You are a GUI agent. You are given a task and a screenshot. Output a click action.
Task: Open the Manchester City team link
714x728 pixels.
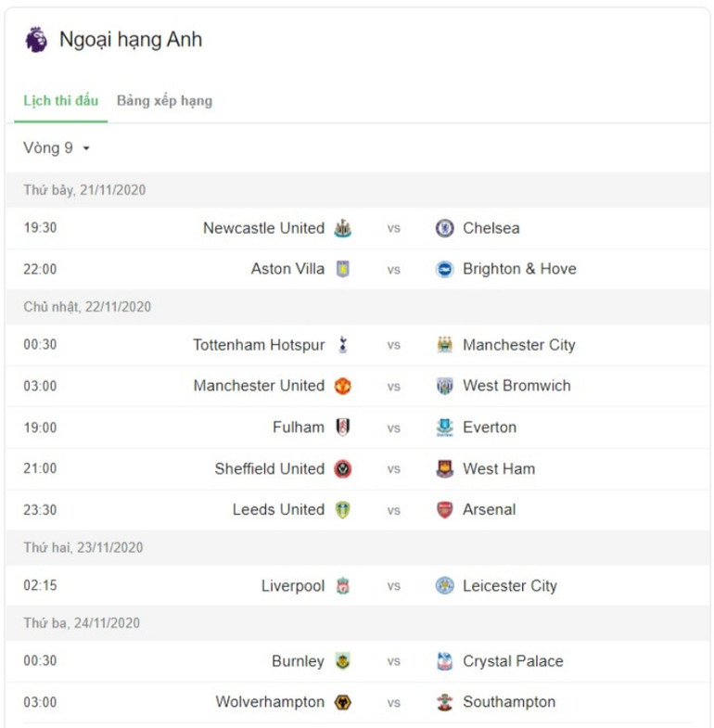click(518, 345)
